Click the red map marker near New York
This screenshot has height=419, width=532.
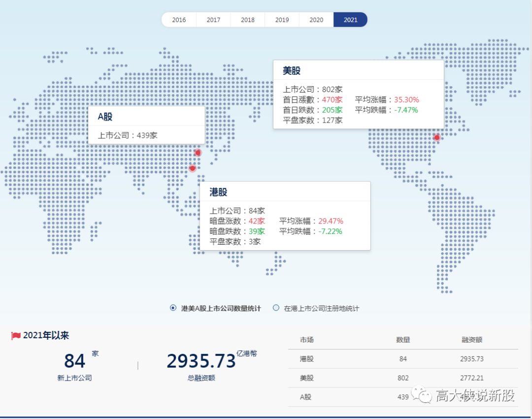click(x=437, y=137)
